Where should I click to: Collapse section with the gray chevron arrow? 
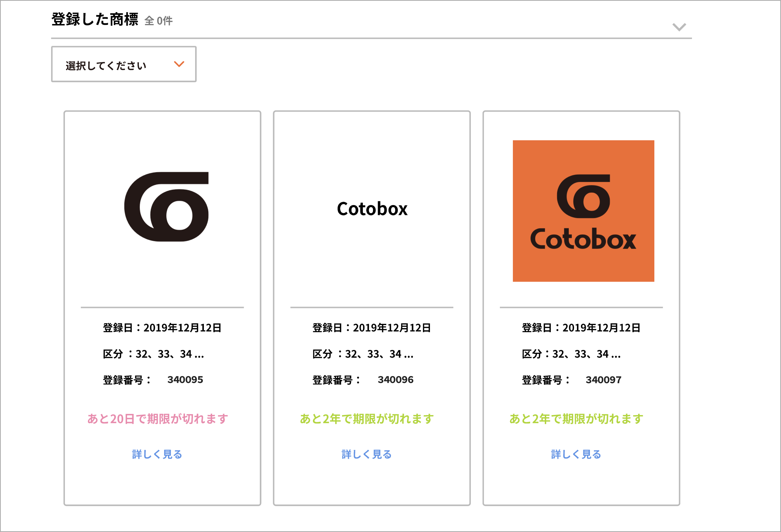[x=679, y=27]
